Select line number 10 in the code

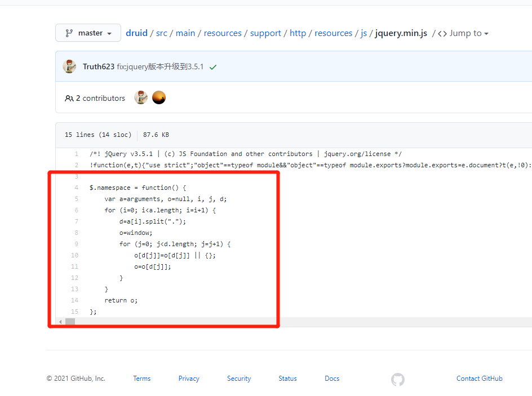[x=74, y=255]
